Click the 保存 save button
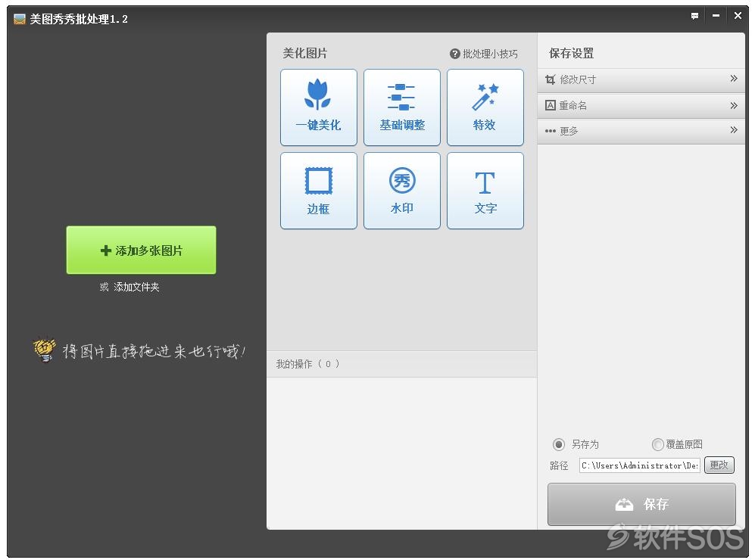This screenshot has height=560, width=755. tap(641, 504)
